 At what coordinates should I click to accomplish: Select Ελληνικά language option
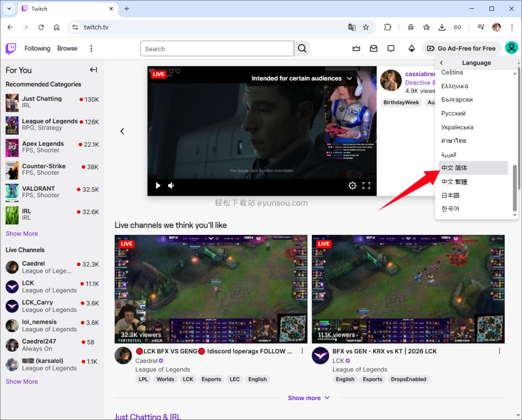(x=473, y=86)
